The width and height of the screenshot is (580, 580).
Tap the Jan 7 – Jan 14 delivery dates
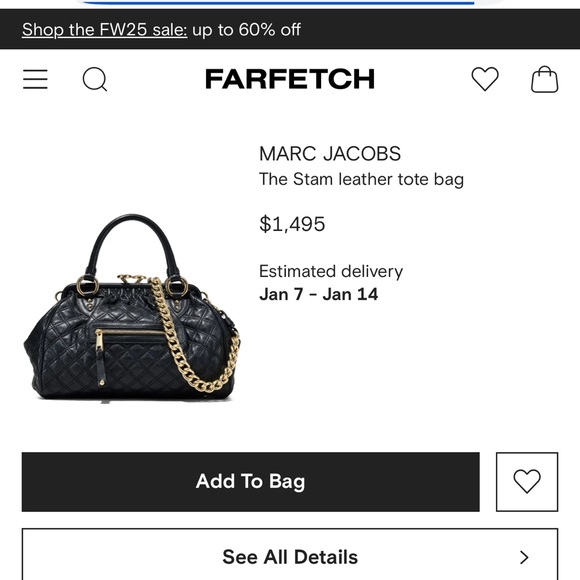[318, 294]
